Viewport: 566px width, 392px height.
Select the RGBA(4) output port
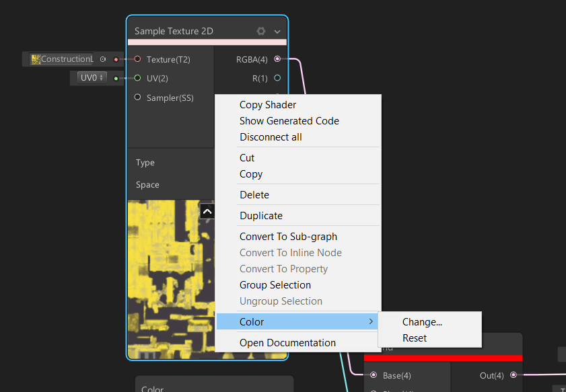(277, 59)
